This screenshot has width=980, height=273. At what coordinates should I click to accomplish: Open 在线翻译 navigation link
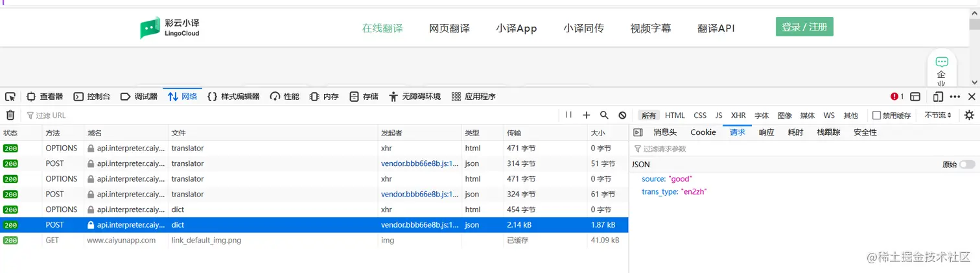(x=382, y=28)
